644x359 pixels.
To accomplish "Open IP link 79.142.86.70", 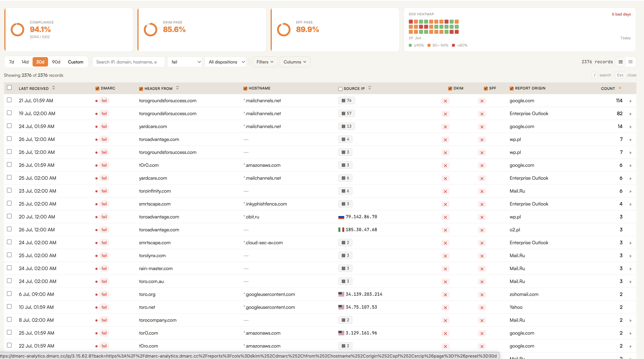I will click(361, 217).
